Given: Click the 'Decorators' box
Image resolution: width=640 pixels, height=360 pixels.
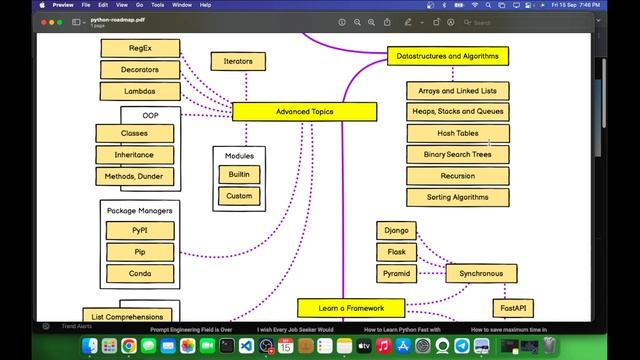Looking at the screenshot, I should 140,70.
